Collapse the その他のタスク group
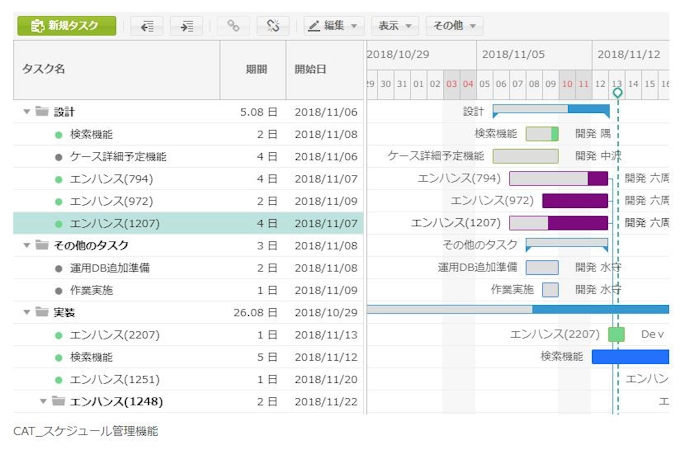 pos(27,245)
